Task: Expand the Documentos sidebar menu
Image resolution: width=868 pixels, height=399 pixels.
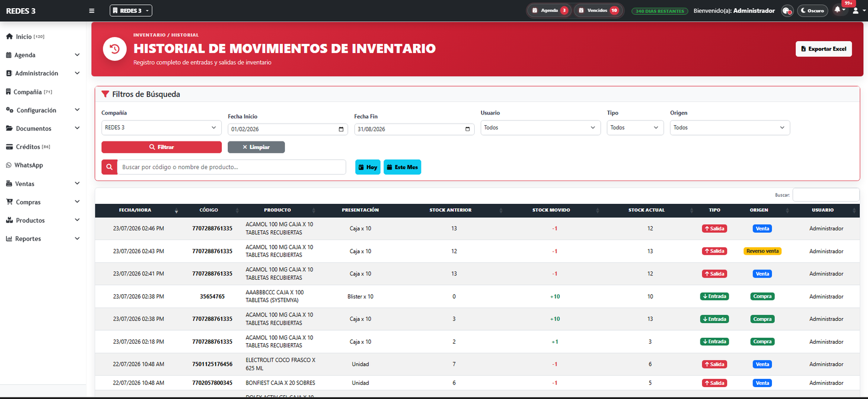Action: [43, 128]
